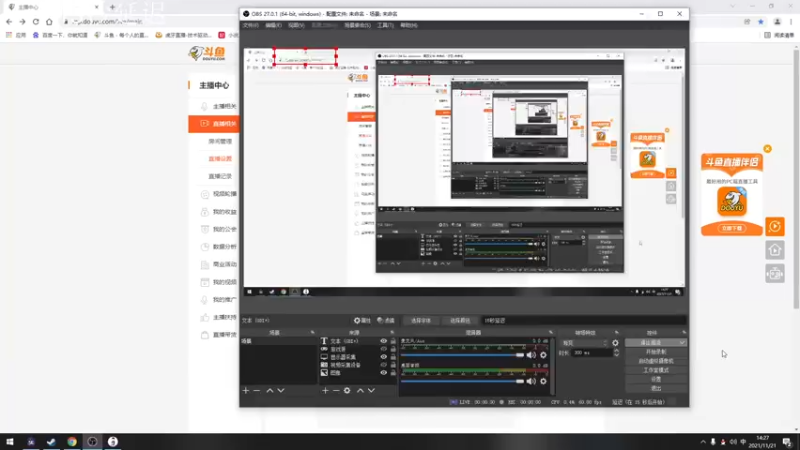Click Exit button in OBS controls
The height and width of the screenshot is (450, 800).
[x=656, y=389]
